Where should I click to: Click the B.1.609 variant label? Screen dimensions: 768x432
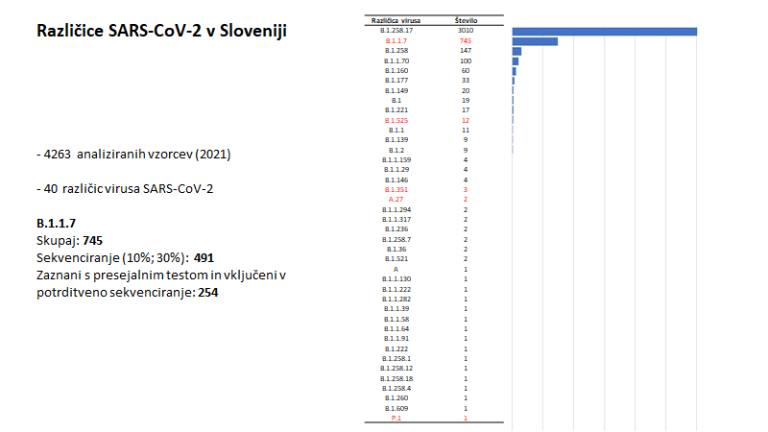(395, 408)
